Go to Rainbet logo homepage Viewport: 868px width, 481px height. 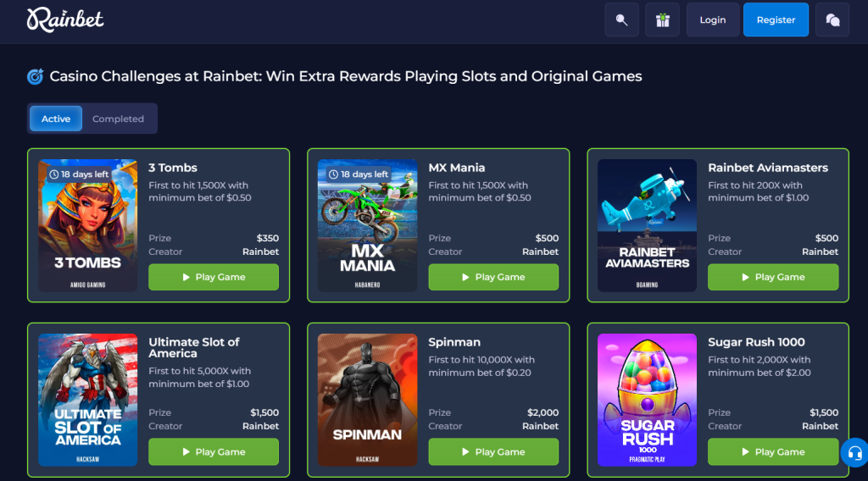65,20
